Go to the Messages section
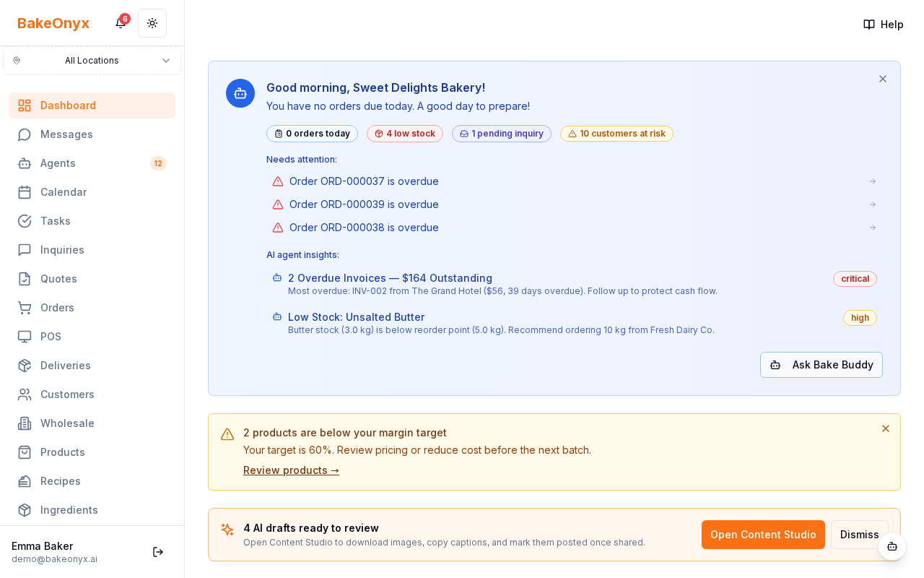The width and height of the screenshot is (924, 578). tap(66, 134)
